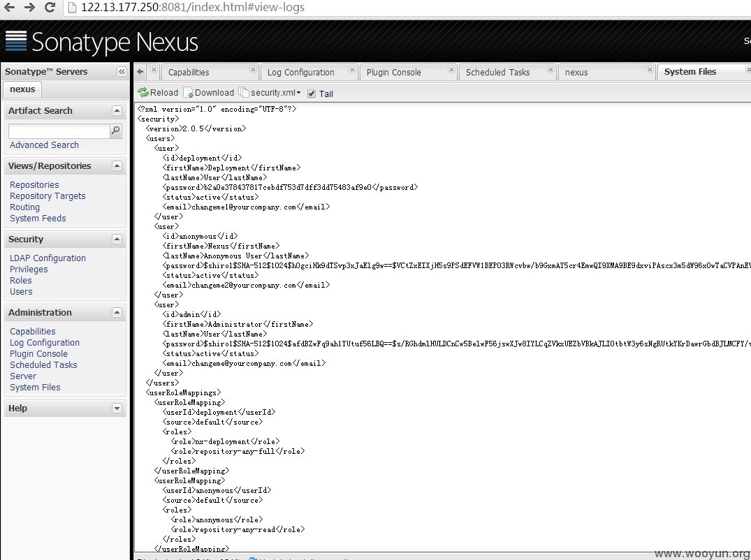Click the tab strip left arrow

pyautogui.click(x=140, y=72)
